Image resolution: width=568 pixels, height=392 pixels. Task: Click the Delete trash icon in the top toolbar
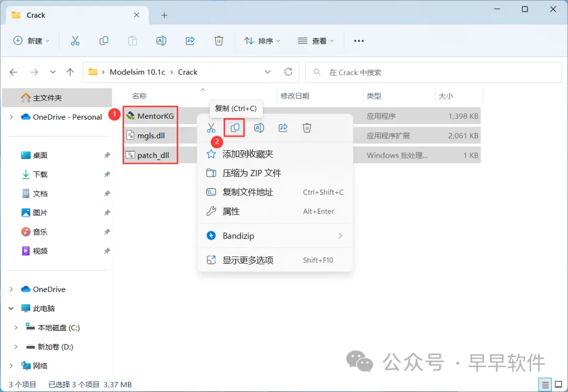tap(219, 41)
